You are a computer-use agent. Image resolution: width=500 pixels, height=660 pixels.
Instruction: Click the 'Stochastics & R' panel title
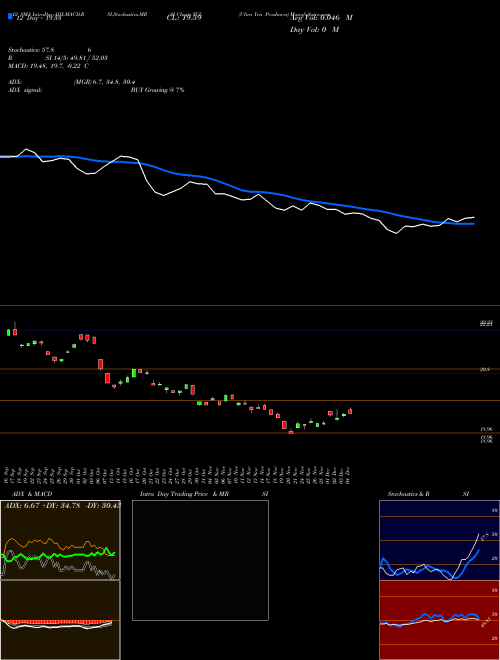point(408,494)
